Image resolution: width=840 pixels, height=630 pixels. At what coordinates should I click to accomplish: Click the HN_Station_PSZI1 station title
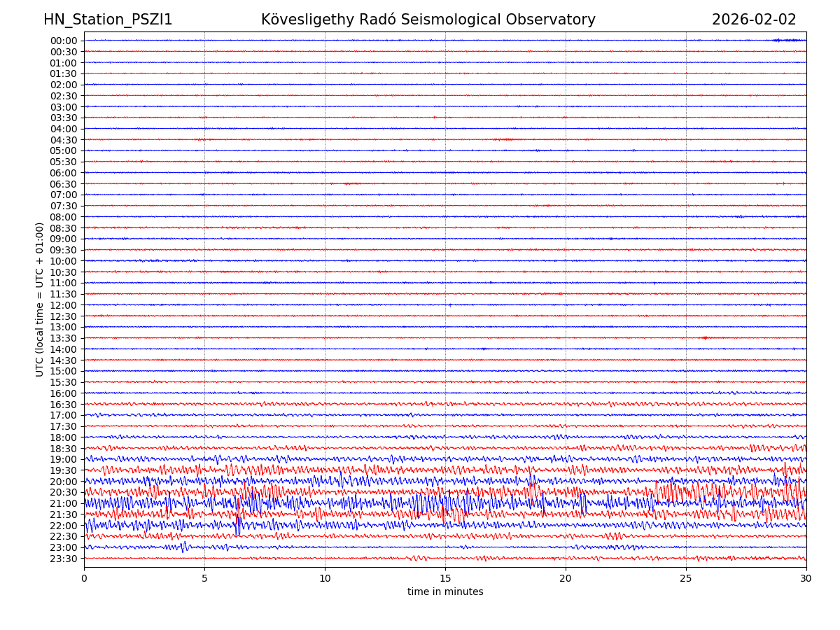pos(108,20)
